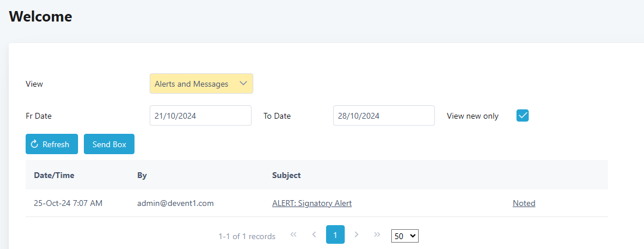Go to previous page of records
The width and height of the screenshot is (644, 249).
pyautogui.click(x=314, y=234)
